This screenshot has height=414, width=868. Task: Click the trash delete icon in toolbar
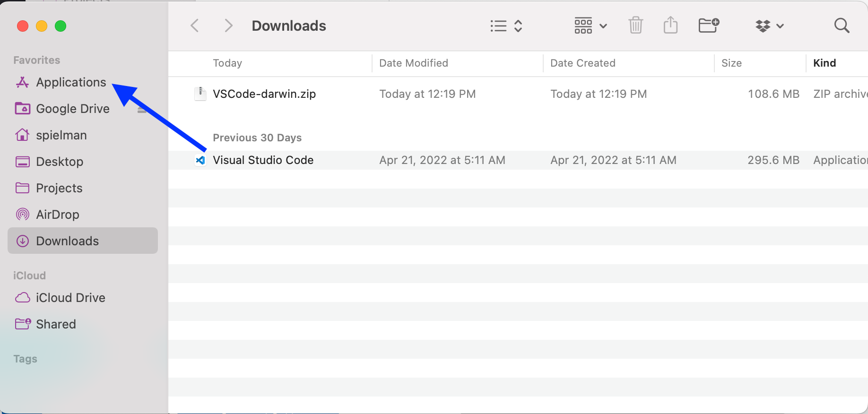[x=636, y=25]
